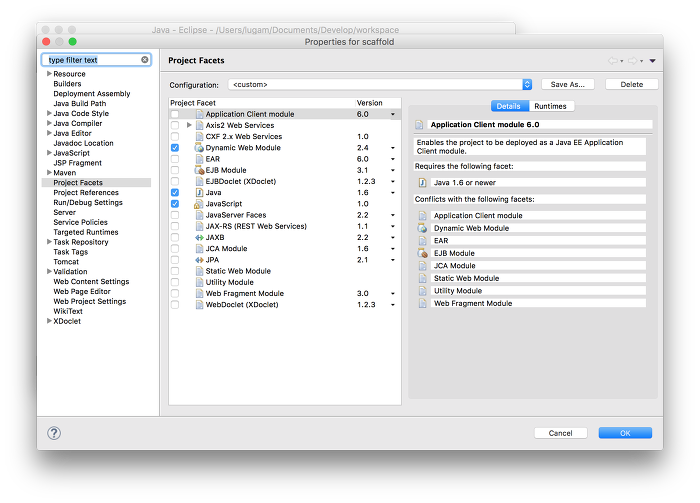Click the help question mark icon
Viewport: 700px width, 503px height.
click(54, 433)
